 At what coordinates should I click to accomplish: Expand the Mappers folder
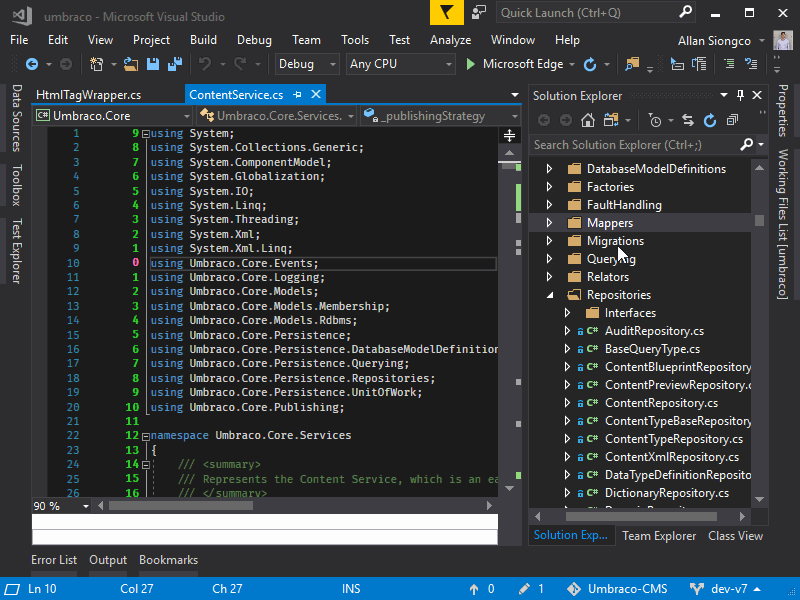pos(549,223)
